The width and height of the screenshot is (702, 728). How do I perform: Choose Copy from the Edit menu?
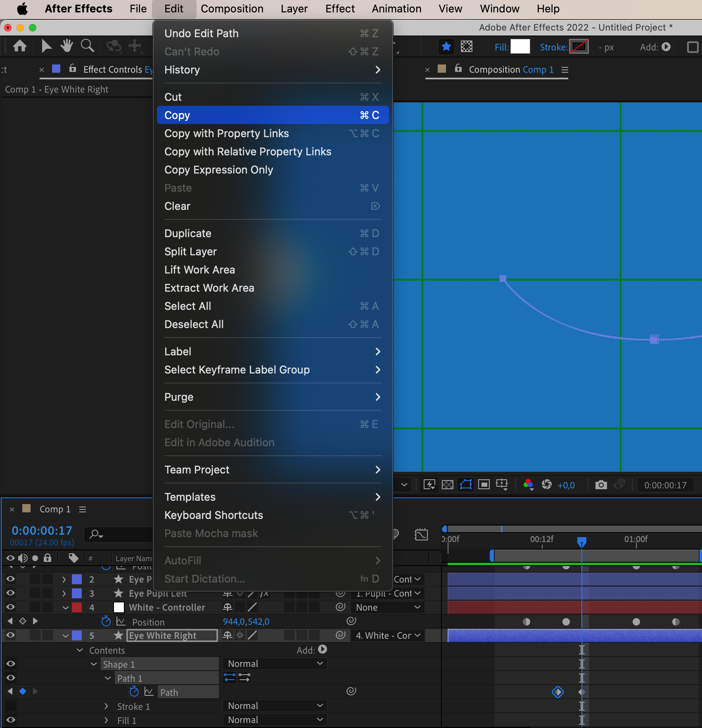coord(273,115)
